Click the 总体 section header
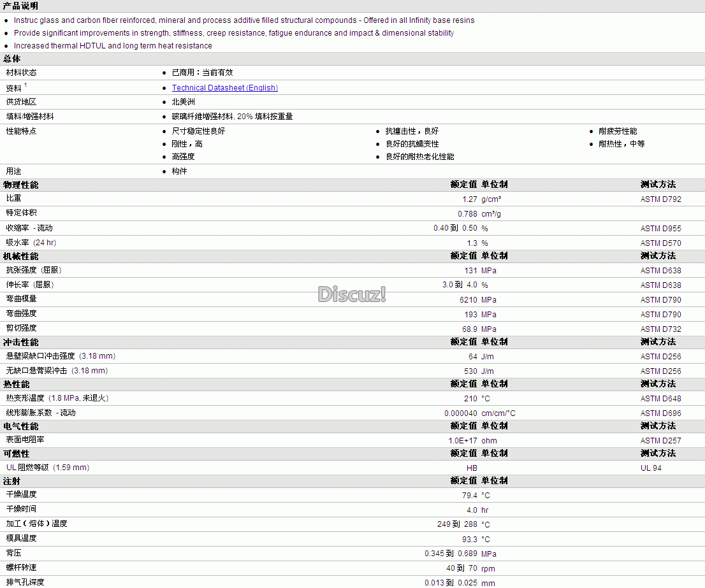Image resolution: width=705 pixels, height=588 pixels. click(11, 59)
